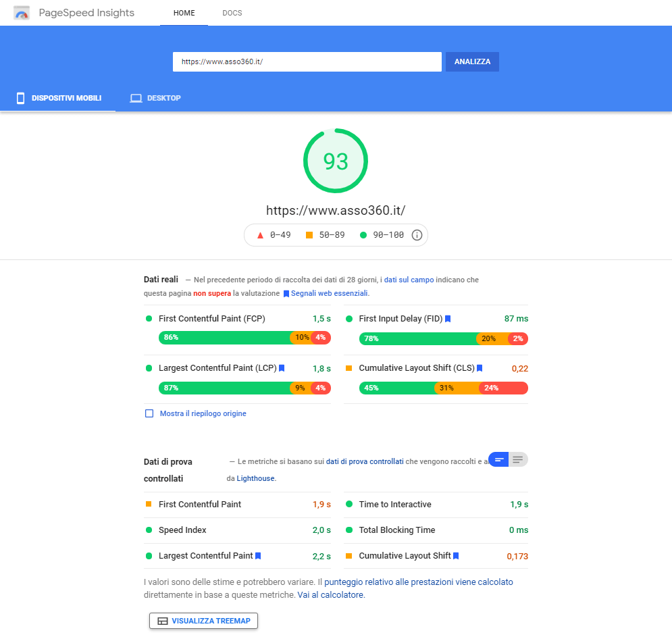Click the PageSpeed Insights title text

(86, 13)
